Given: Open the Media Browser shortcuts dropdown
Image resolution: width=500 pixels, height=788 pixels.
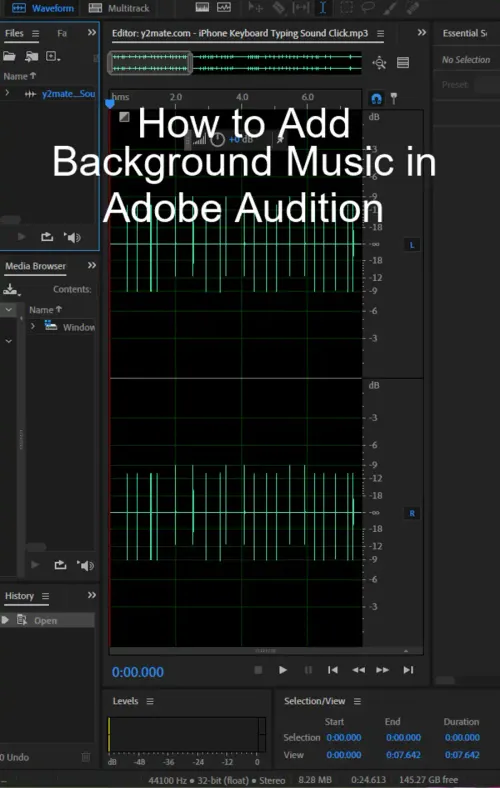Looking at the screenshot, I should pyautogui.click(x=11, y=290).
